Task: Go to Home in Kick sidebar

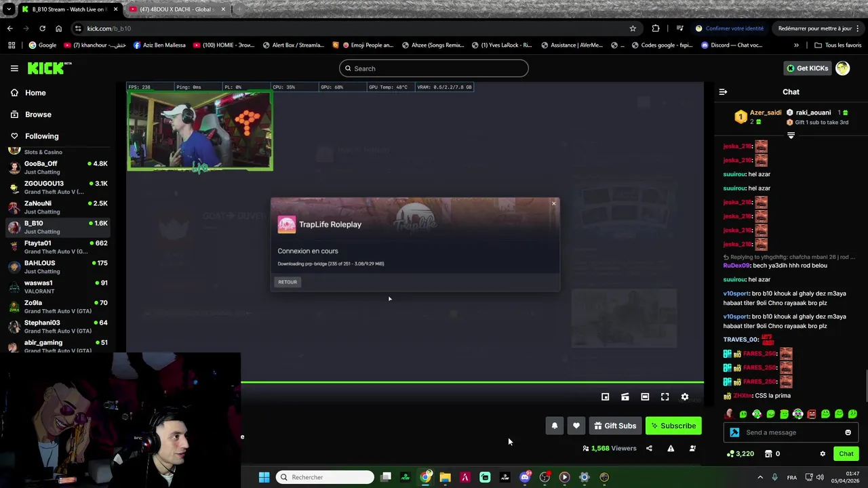Action: (35, 93)
